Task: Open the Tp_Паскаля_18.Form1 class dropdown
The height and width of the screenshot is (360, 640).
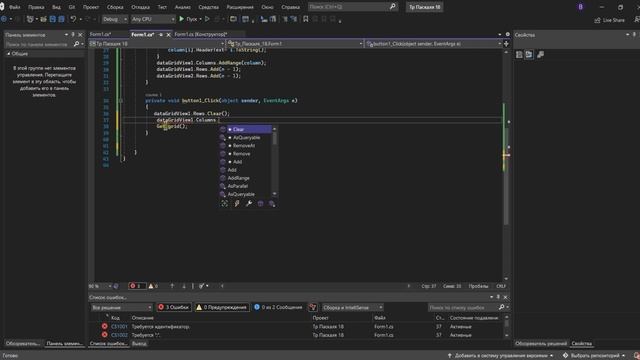Action: point(295,44)
